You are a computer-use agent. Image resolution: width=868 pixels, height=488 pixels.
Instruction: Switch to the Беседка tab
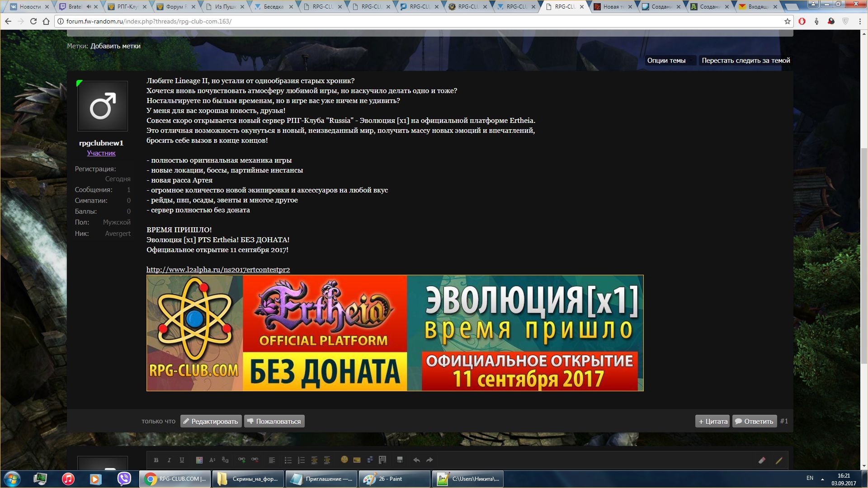click(x=273, y=7)
